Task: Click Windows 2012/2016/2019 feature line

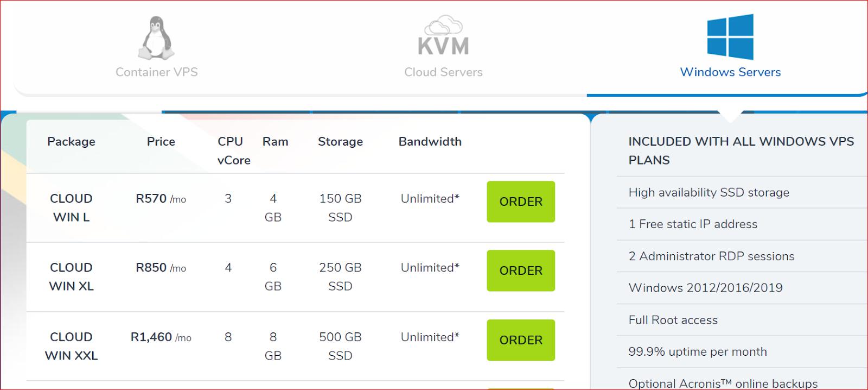Action: tap(705, 288)
